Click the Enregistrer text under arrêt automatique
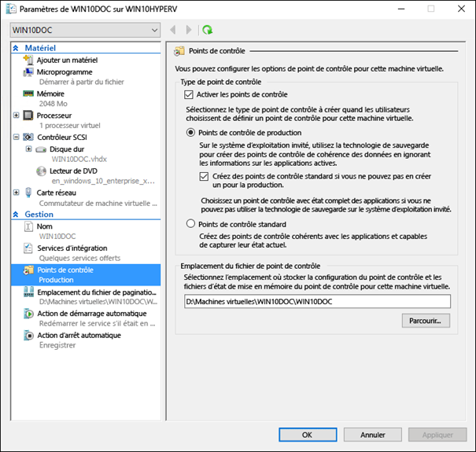 tap(57, 345)
